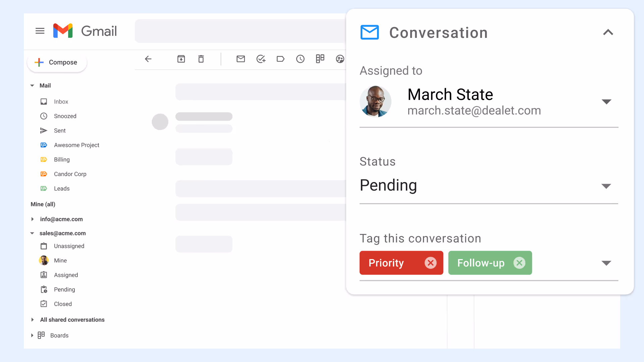This screenshot has width=644, height=362.
Task: Remove the Priority tag
Action: tap(430, 263)
